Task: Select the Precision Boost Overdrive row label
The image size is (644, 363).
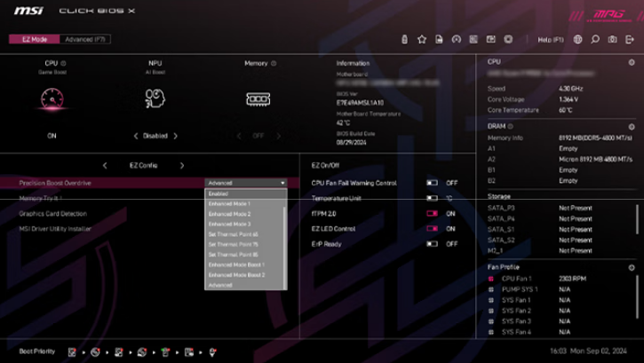Action: 55,183
